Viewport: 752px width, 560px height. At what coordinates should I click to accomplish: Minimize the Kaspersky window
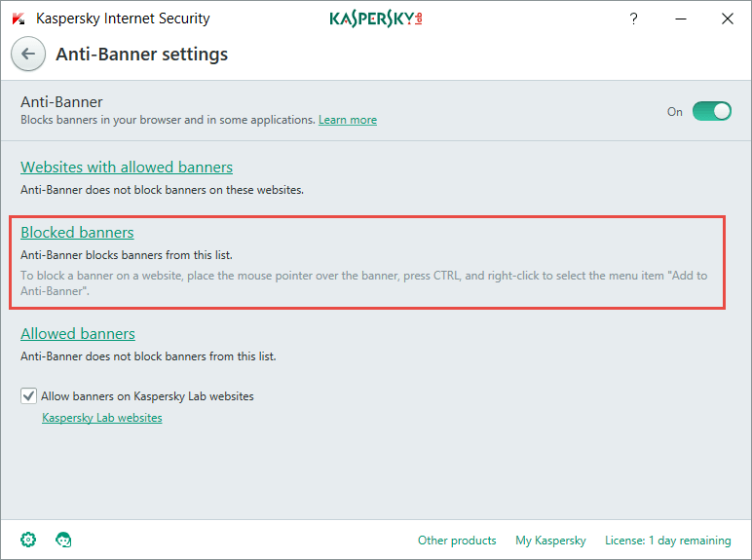[x=681, y=19]
